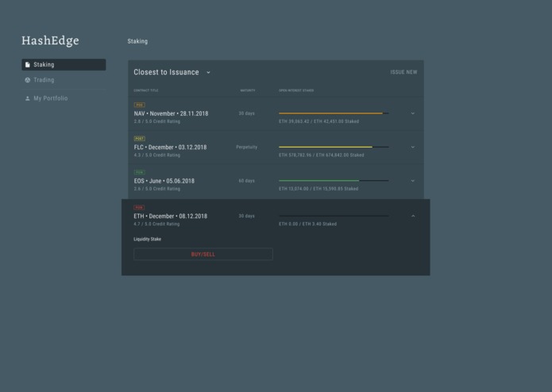Click the yellow tag badge above NAV contract

[x=140, y=105]
